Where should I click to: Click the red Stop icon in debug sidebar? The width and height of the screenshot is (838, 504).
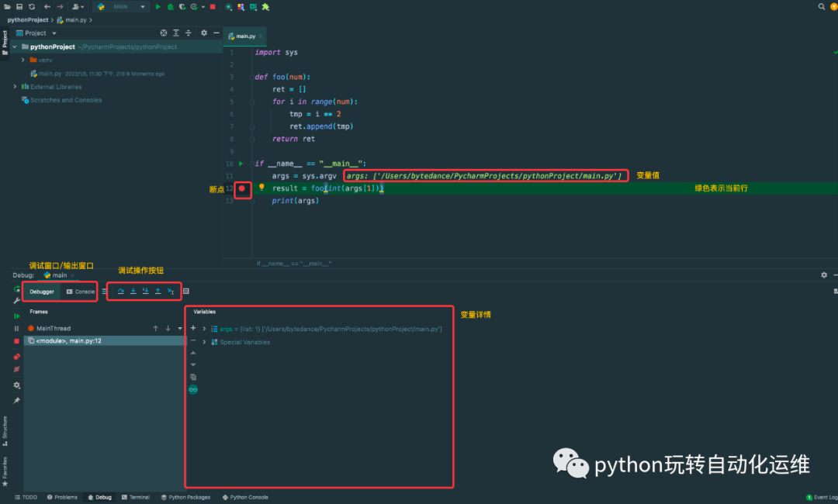pos(16,341)
